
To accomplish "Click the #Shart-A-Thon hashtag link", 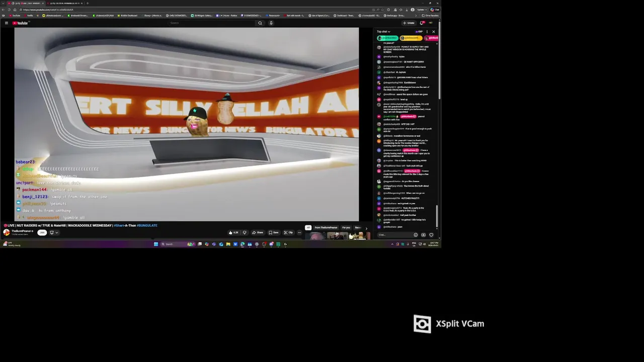I will [125, 225].
